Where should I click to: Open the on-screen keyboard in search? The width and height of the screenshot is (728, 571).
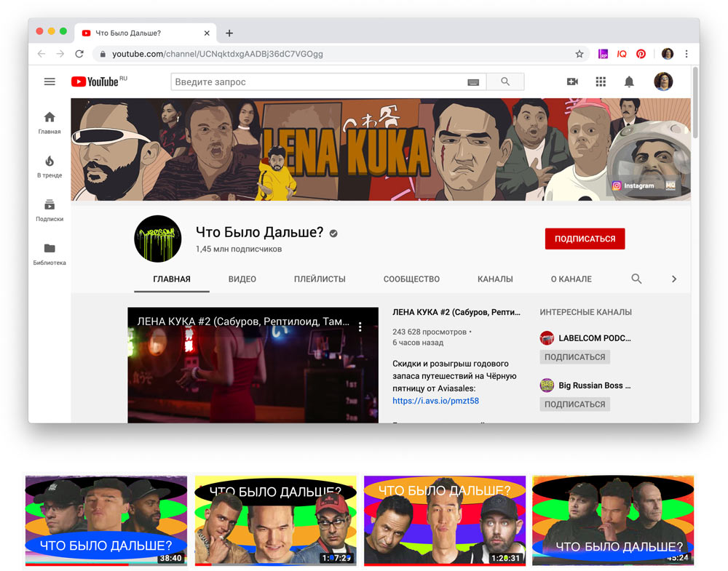coord(473,82)
